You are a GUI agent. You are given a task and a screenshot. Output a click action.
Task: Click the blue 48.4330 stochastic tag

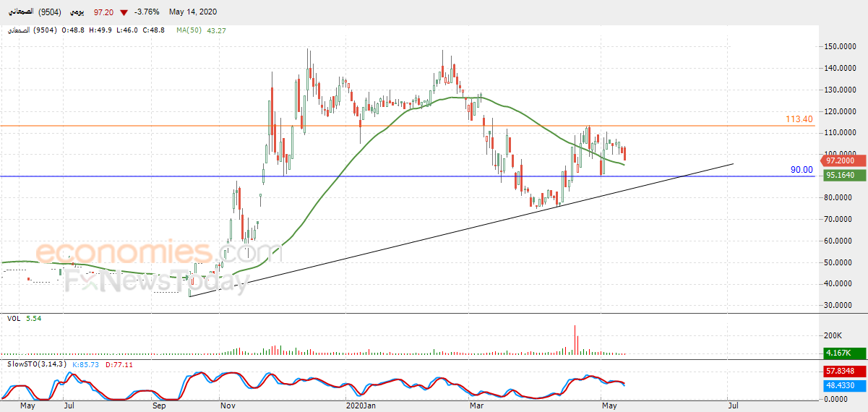[843, 387]
